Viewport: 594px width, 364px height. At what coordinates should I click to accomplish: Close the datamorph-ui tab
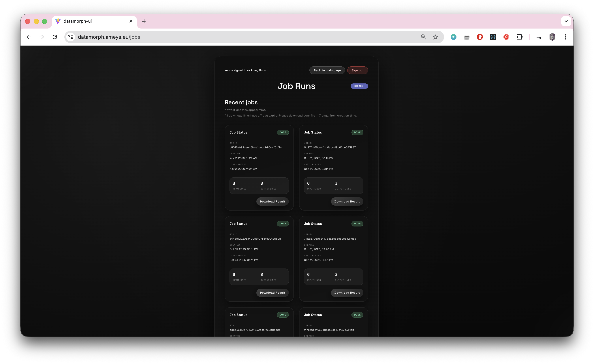(131, 21)
